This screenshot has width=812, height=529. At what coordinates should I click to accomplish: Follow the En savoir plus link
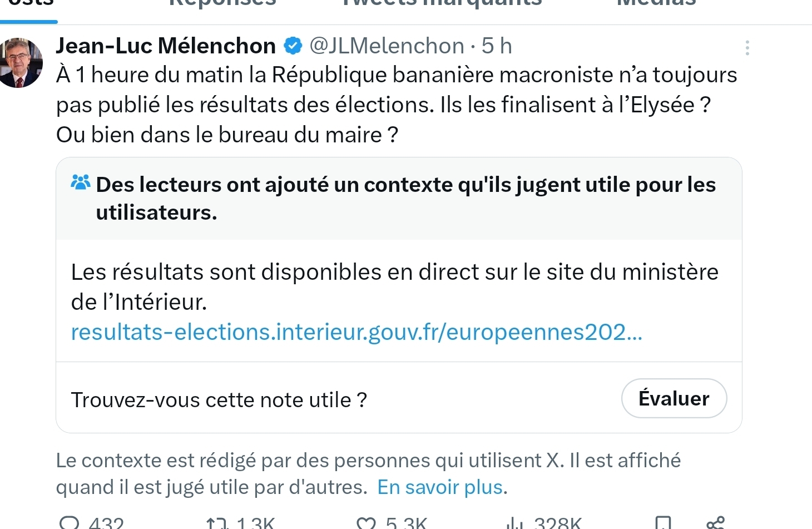click(442, 487)
